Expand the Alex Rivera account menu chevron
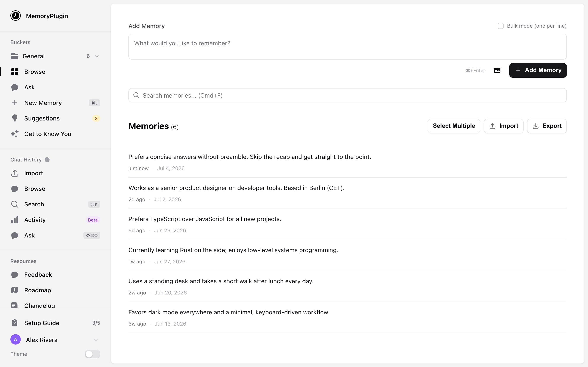Screen dimensions: 588x367 coord(96,340)
